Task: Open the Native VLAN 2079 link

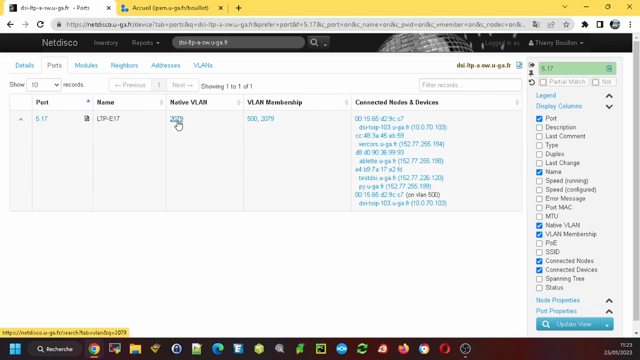Action: point(176,119)
